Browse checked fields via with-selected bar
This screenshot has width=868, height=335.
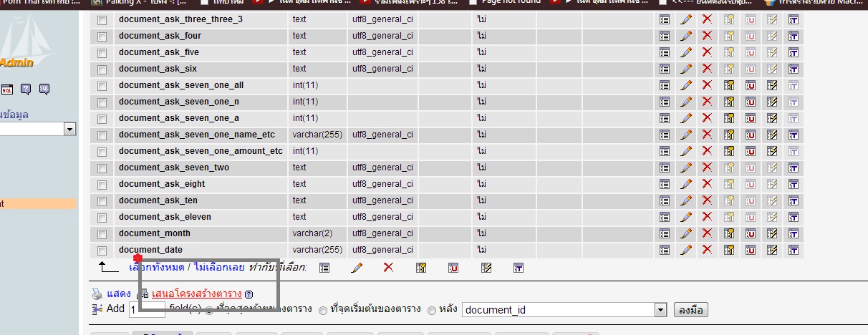(x=324, y=267)
